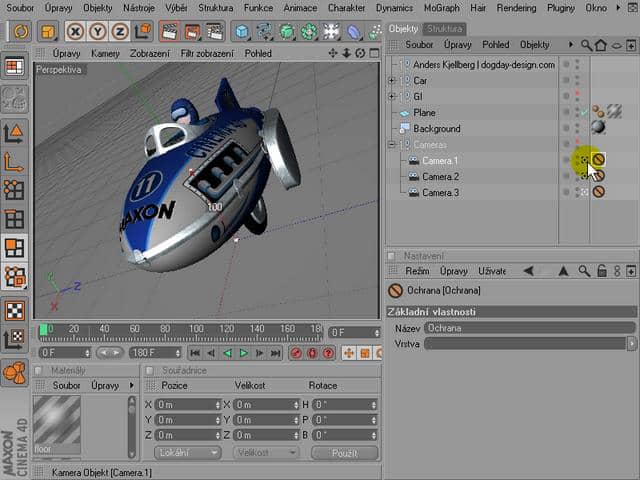Toggle the Z axis lock
The width and height of the screenshot is (640, 480).
tap(120, 31)
